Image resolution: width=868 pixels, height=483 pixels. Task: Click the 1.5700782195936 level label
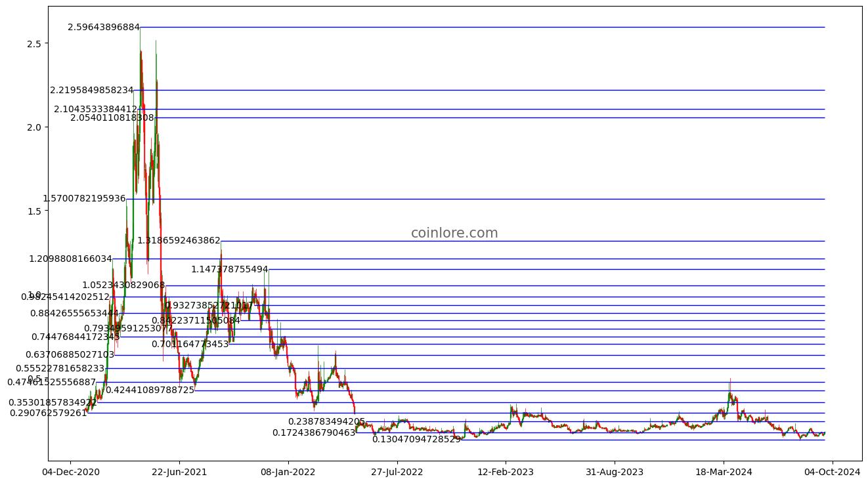click(x=84, y=198)
